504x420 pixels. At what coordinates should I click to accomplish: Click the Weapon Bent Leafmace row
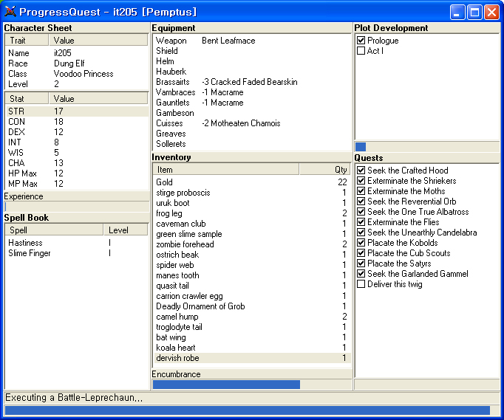coord(252,41)
